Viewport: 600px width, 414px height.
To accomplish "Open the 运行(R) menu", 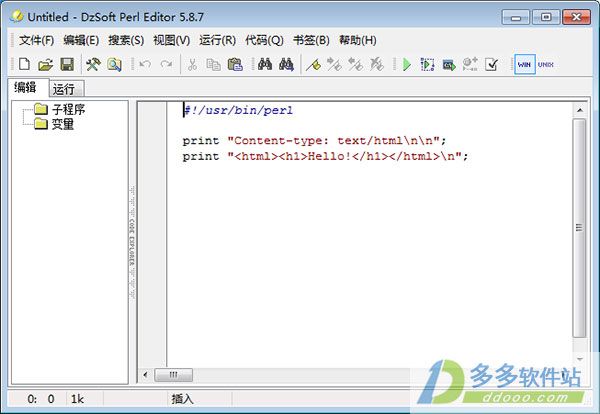I will 217,40.
